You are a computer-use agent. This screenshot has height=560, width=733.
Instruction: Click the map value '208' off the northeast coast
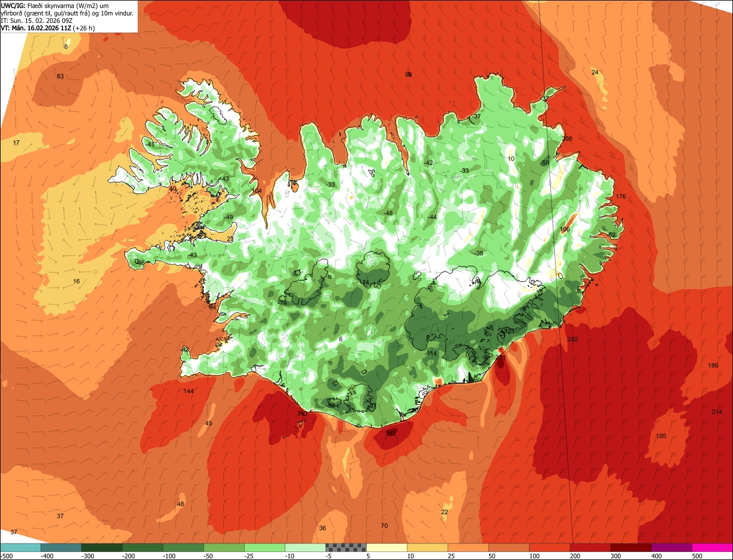click(568, 139)
